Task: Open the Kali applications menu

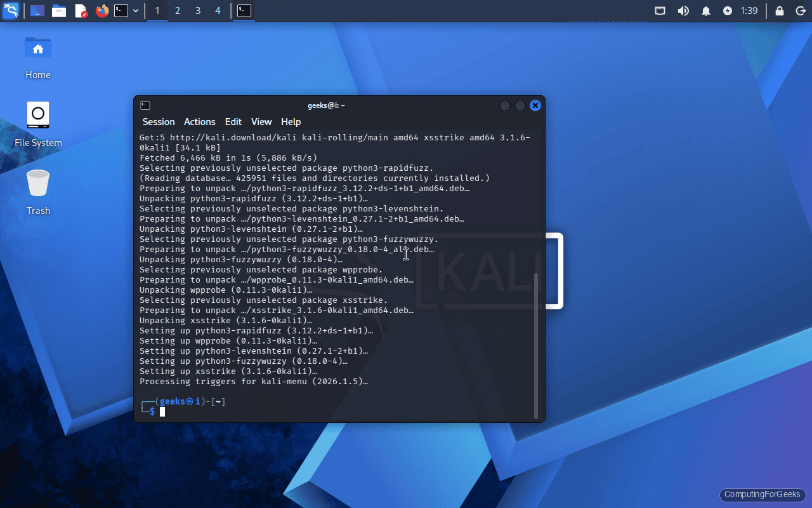Action: [11, 11]
